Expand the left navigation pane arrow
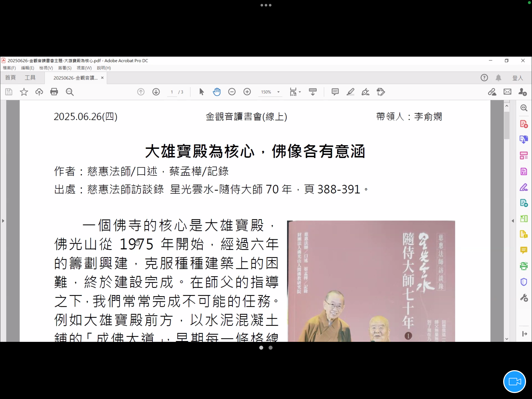Viewport: 532px width, 399px height. [x=3, y=221]
